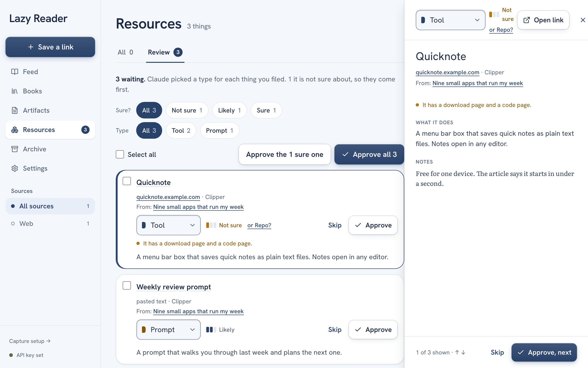Skip the Quicknote card
This screenshot has height=368, width=588.
tap(335, 225)
